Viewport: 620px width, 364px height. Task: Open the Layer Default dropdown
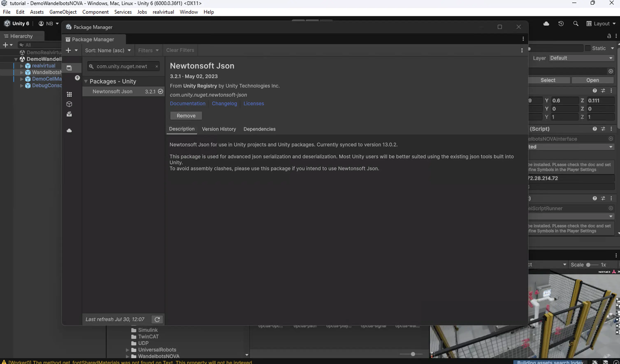pyautogui.click(x=581, y=58)
